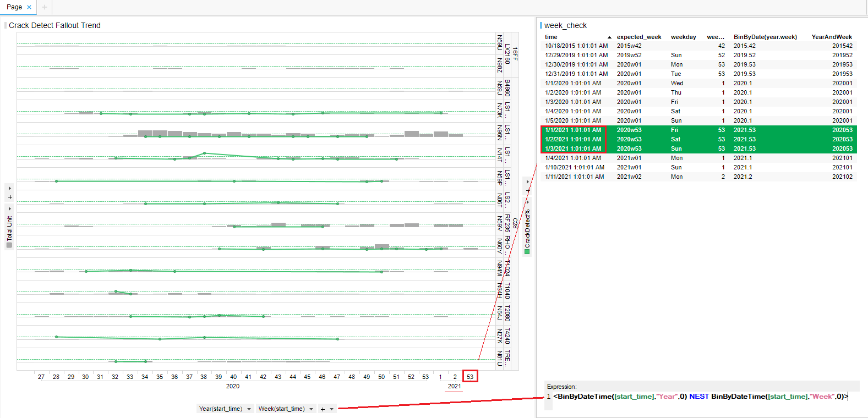This screenshot has width=868, height=418.
Task: Click the weekday column header
Action: pyautogui.click(x=683, y=37)
